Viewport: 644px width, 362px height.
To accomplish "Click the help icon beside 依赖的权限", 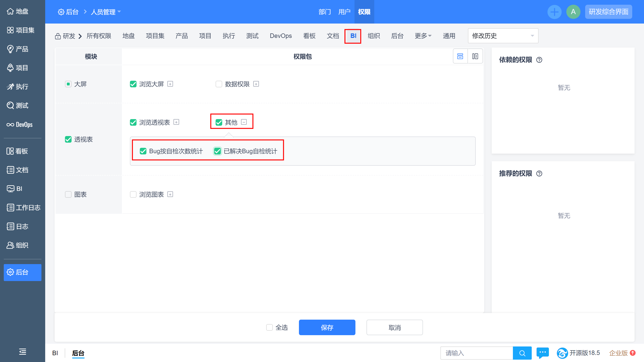I will [x=539, y=60].
